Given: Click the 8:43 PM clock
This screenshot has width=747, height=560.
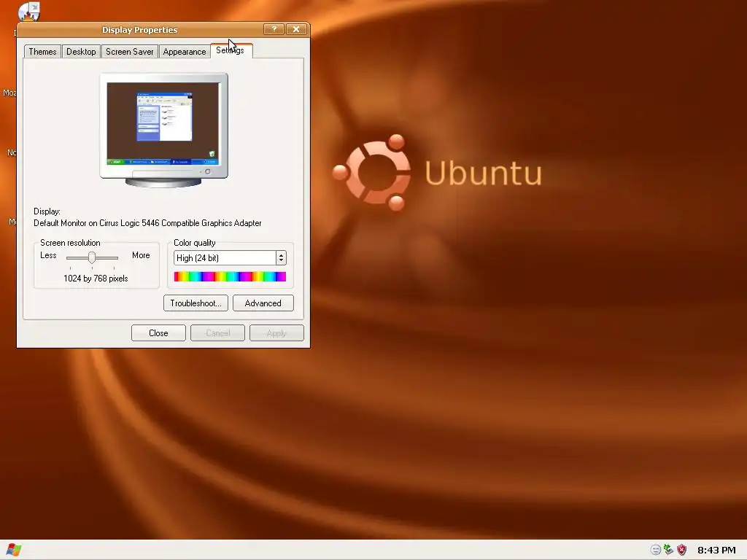Looking at the screenshot, I should (716, 550).
